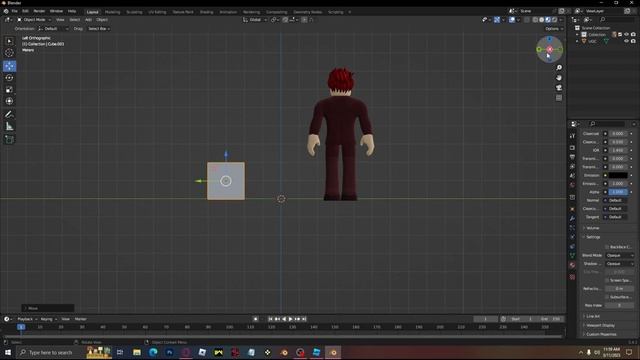Toggle show gizmos button
The height and width of the screenshot is (360, 640).
(497, 20)
